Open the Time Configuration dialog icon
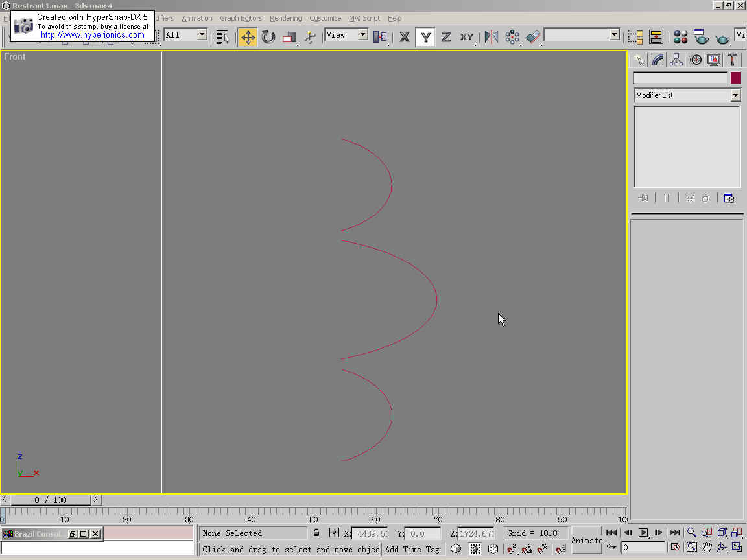Viewport: 747px width, 560px height. [x=675, y=548]
